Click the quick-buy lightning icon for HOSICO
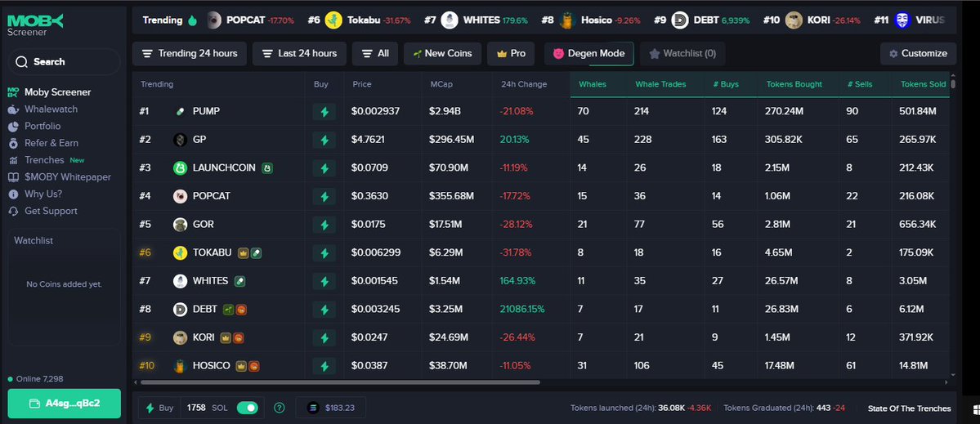Viewport: 980px width, 424px height. click(324, 366)
